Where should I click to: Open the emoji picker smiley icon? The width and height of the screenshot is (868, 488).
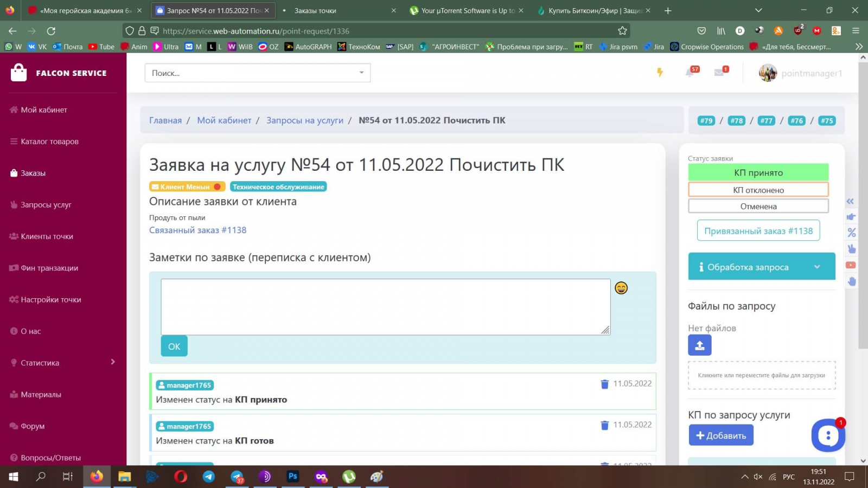click(x=621, y=288)
